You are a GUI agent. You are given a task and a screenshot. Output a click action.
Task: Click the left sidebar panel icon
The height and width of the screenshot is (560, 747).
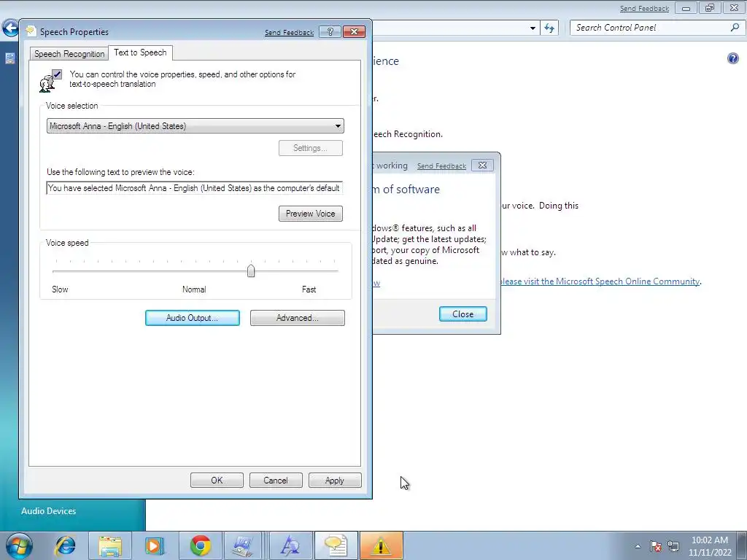click(x=10, y=58)
